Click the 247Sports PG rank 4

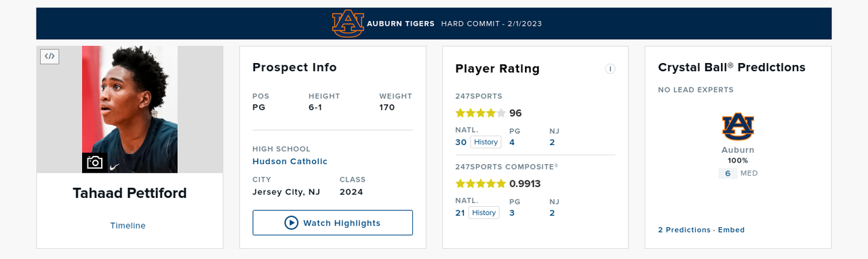[512, 142]
